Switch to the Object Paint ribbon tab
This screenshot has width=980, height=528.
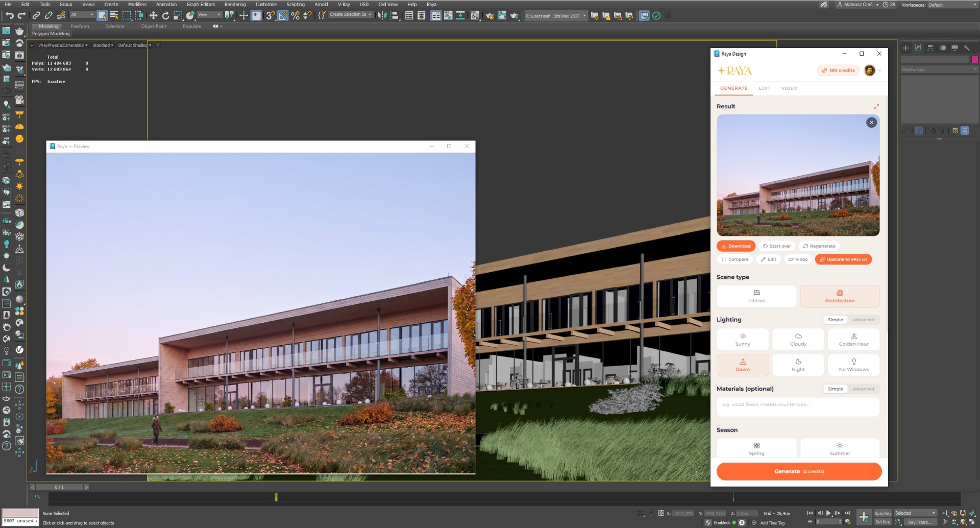[154, 26]
